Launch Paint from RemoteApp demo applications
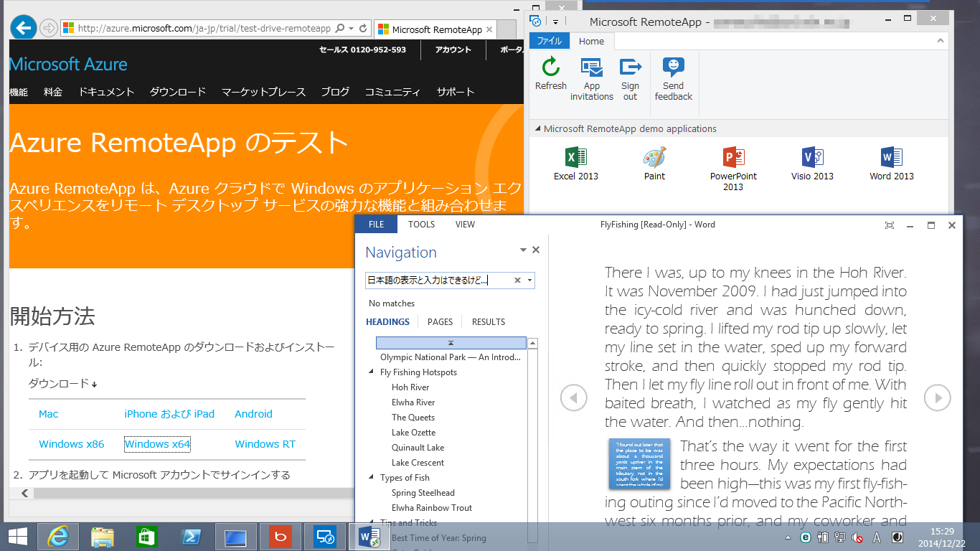The width and height of the screenshot is (980, 551). (654, 164)
